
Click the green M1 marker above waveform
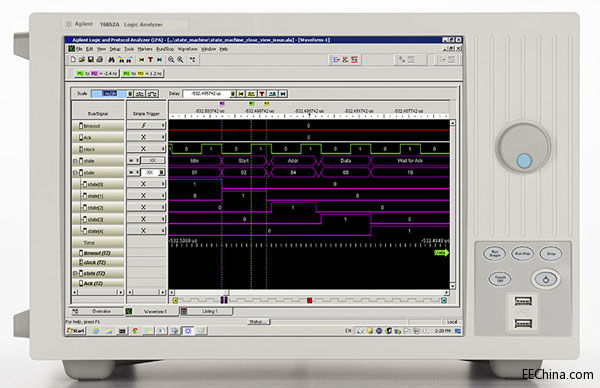251,103
